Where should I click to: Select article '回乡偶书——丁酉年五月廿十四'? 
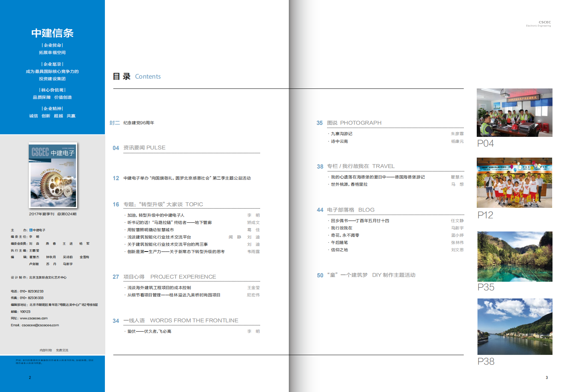[x=360, y=221]
